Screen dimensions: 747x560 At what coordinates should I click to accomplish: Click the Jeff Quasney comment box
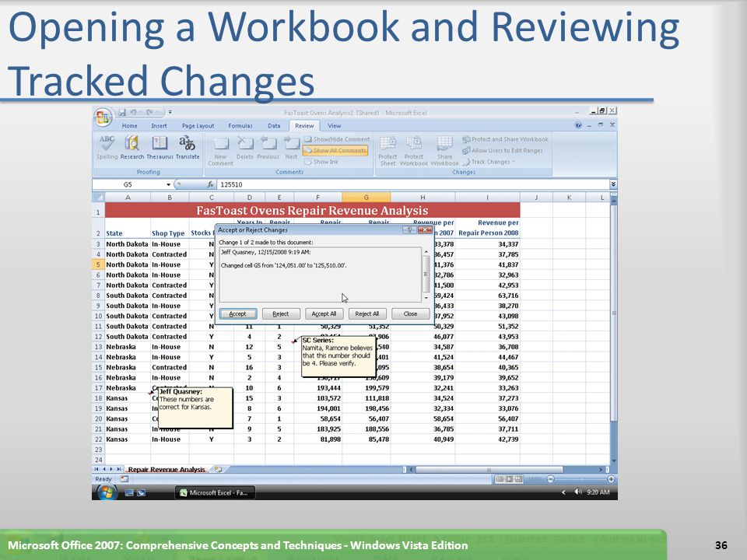[195, 408]
